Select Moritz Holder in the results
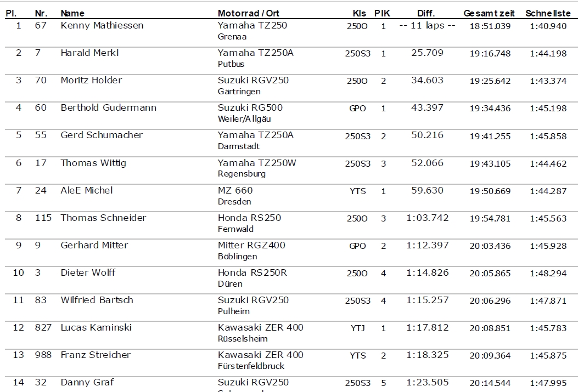 pyautogui.click(x=91, y=81)
